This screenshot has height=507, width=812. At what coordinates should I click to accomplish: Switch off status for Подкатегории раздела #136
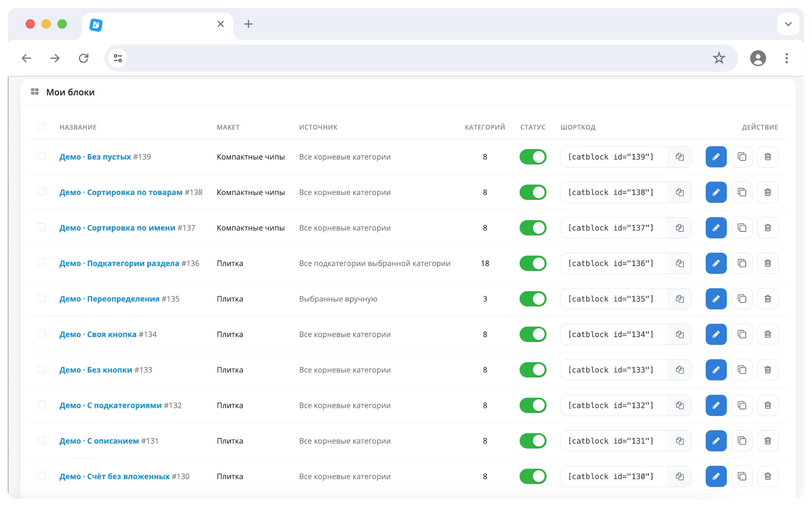point(533,263)
